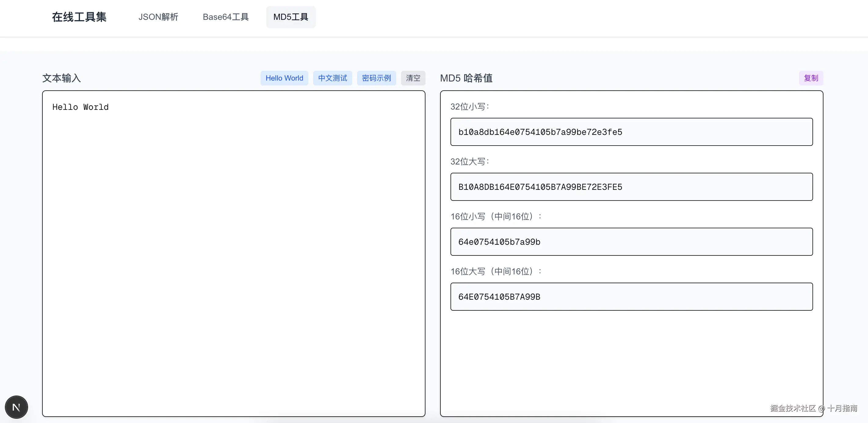Click the 文本输入 section heading
Screen dimensions: 868x423
tap(61, 78)
